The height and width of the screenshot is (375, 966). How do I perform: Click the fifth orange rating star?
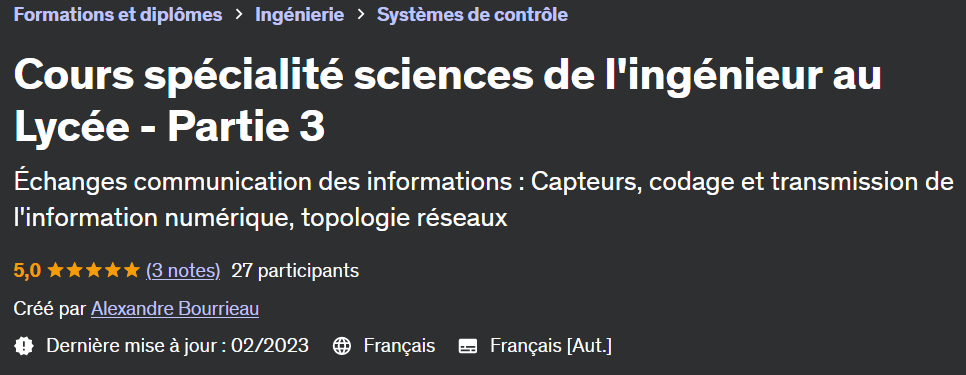point(132,270)
